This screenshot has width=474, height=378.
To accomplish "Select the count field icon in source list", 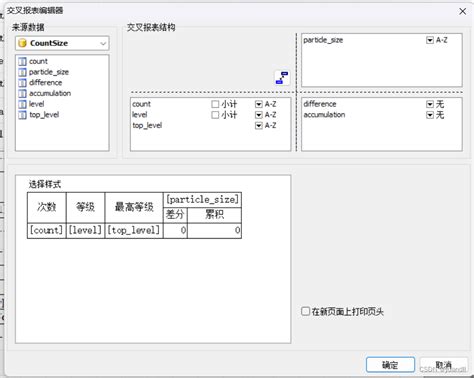I will [x=22, y=62].
